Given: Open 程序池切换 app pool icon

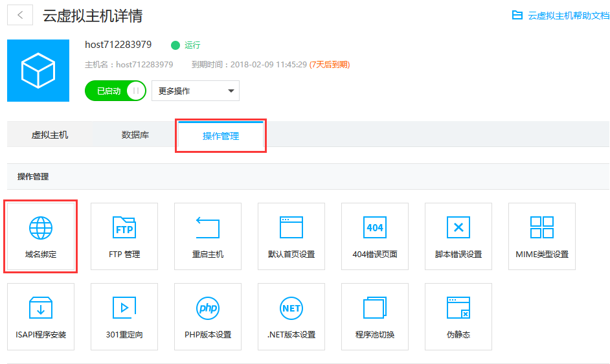Looking at the screenshot, I should tap(375, 308).
